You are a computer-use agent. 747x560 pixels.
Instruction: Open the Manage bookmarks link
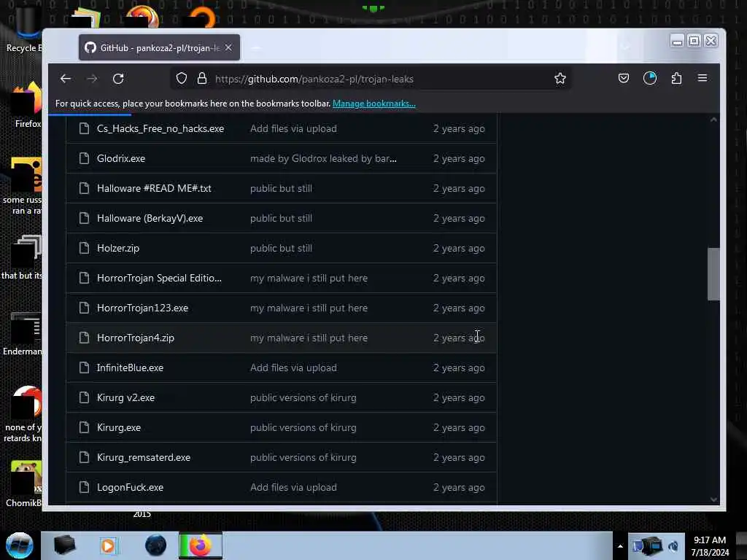pos(374,104)
